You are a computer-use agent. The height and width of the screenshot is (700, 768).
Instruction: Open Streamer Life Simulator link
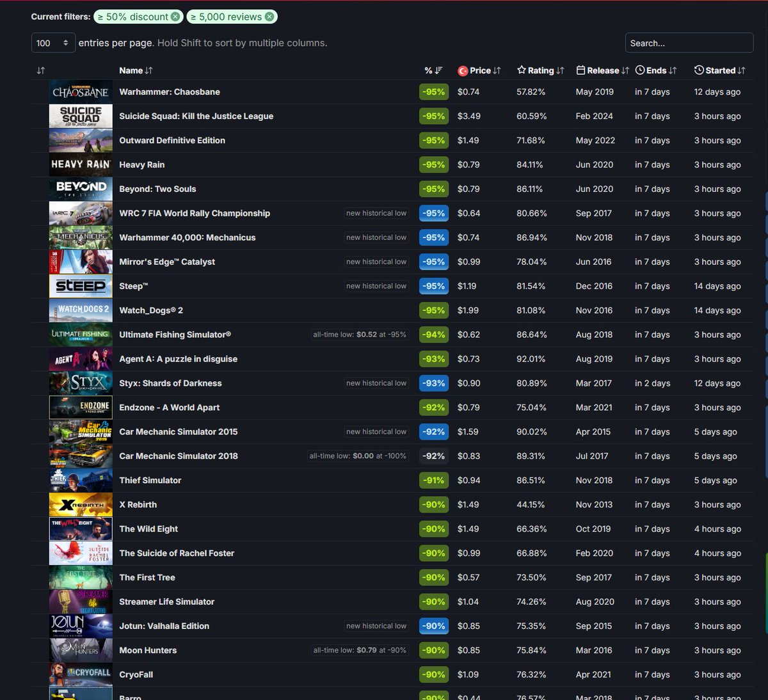click(x=167, y=603)
